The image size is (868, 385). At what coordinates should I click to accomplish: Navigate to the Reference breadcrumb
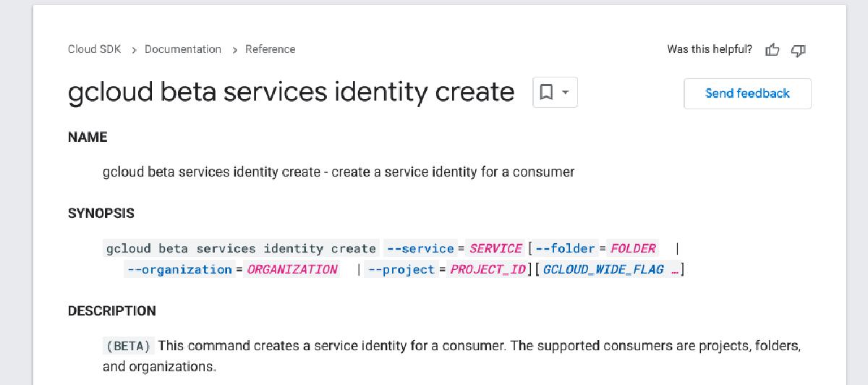click(x=270, y=49)
